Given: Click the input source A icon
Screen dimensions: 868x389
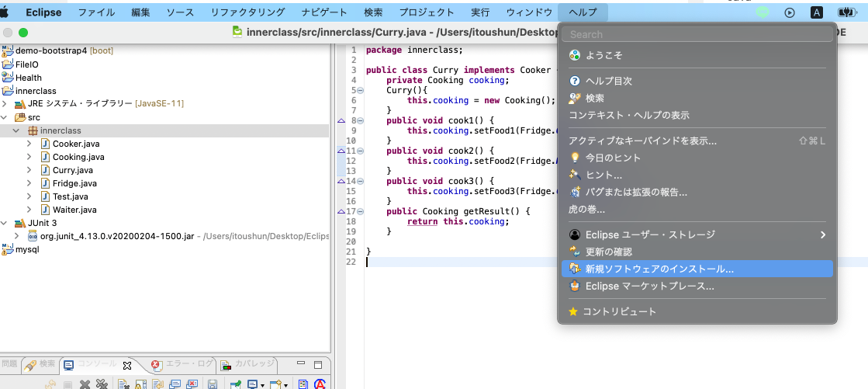Looking at the screenshot, I should coord(816,12).
